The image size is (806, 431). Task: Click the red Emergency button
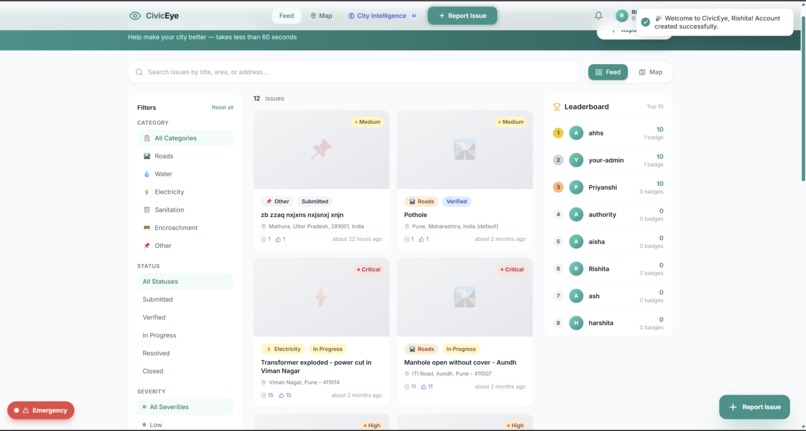[x=41, y=410]
